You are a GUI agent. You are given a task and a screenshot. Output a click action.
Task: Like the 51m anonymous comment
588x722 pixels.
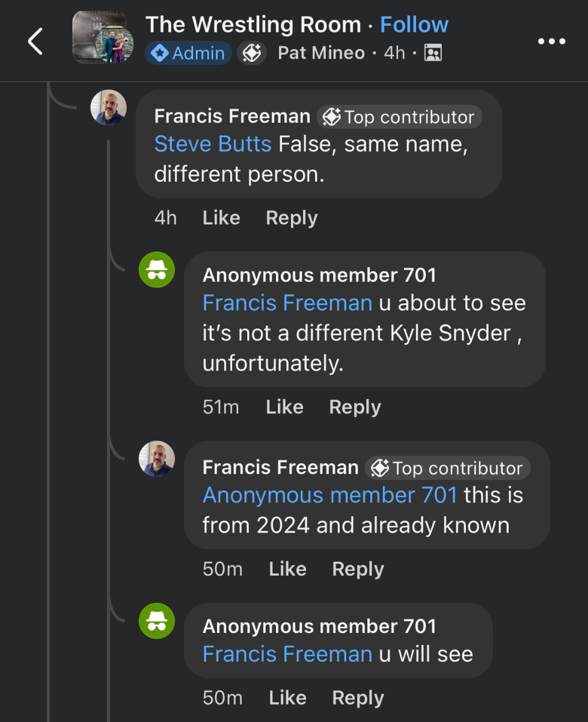coord(284,407)
